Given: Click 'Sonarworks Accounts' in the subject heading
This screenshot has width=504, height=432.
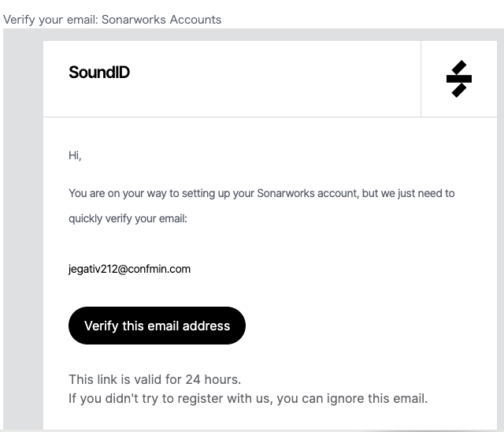Looking at the screenshot, I should pos(161,20).
